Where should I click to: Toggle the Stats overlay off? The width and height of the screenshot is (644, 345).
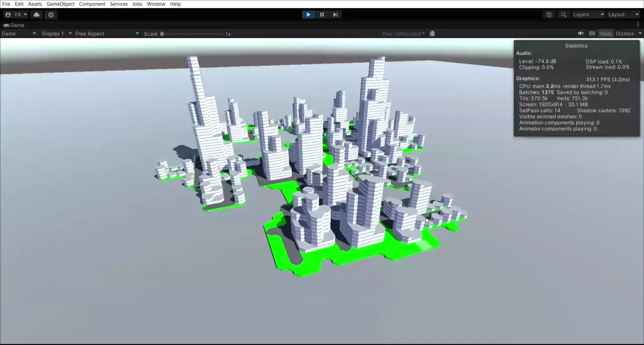click(x=605, y=33)
